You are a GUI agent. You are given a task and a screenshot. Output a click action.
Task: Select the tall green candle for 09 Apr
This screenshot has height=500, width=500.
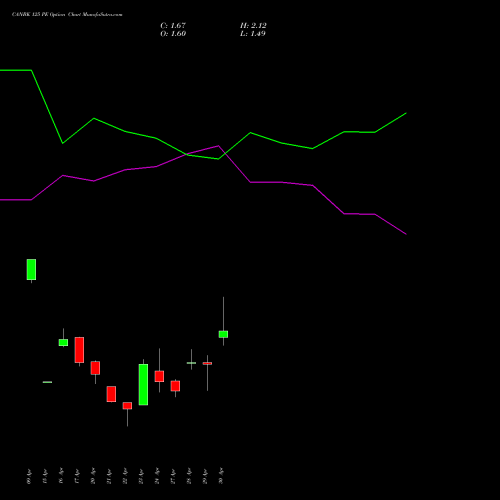[31, 269]
